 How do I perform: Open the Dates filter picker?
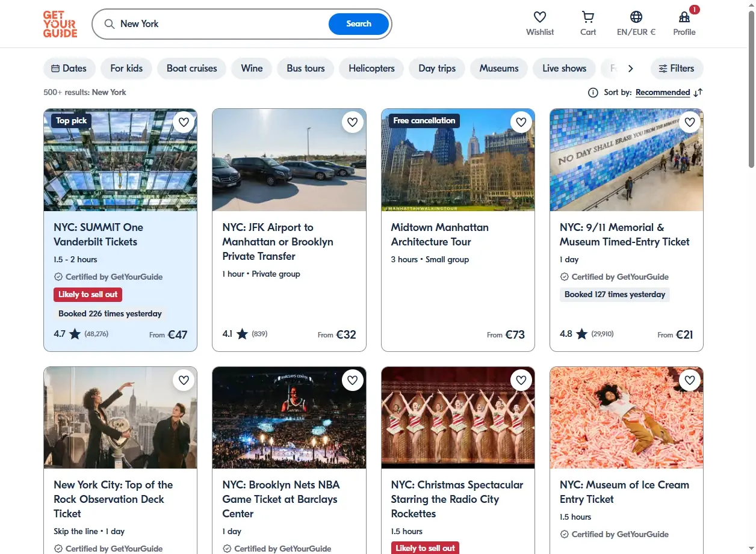[x=69, y=69]
